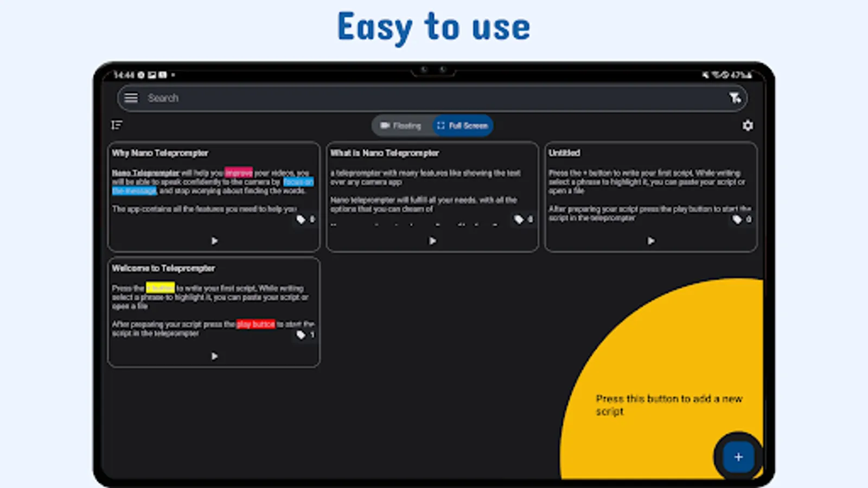
Task: Click "Press this button to add a new script" hint
Action: [669, 405]
